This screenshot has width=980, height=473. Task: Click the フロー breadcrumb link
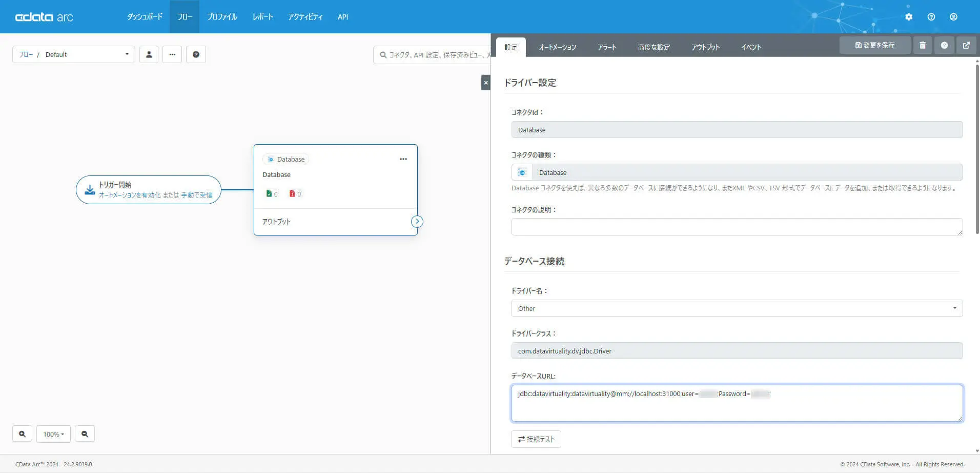pos(26,54)
